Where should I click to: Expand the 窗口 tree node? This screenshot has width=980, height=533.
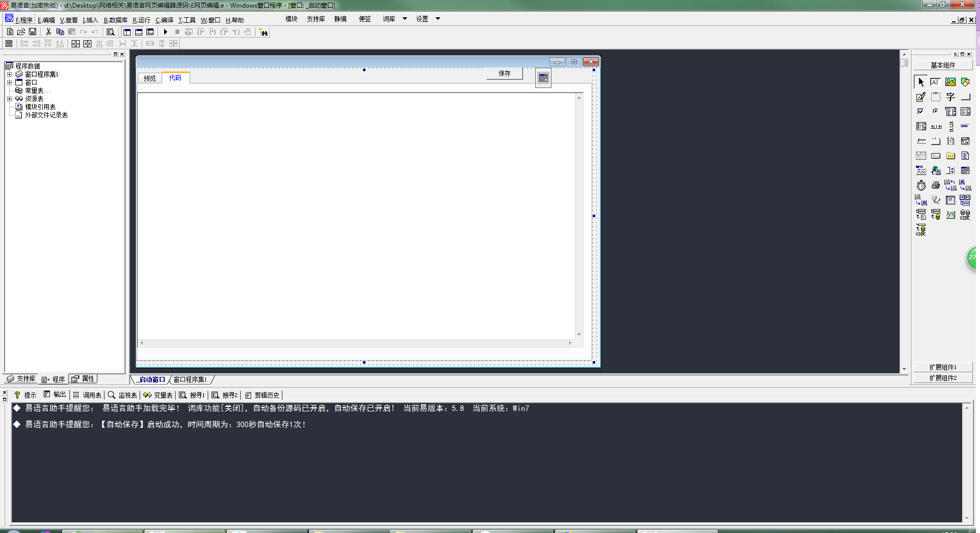[x=9, y=82]
